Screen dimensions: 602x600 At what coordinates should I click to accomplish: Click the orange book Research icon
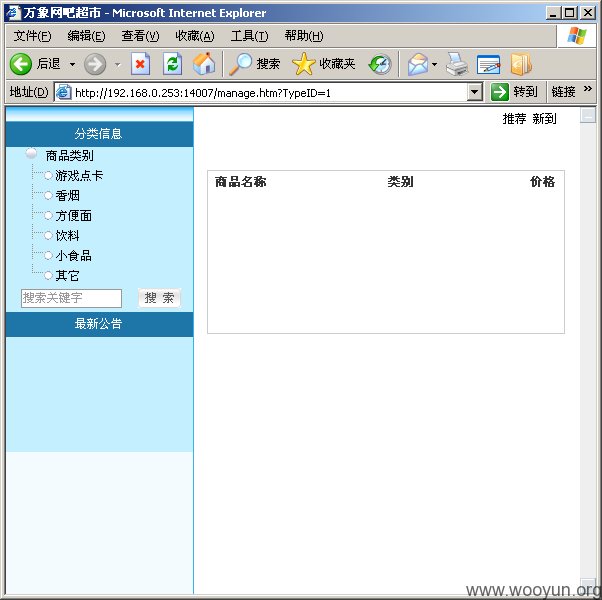coord(521,64)
